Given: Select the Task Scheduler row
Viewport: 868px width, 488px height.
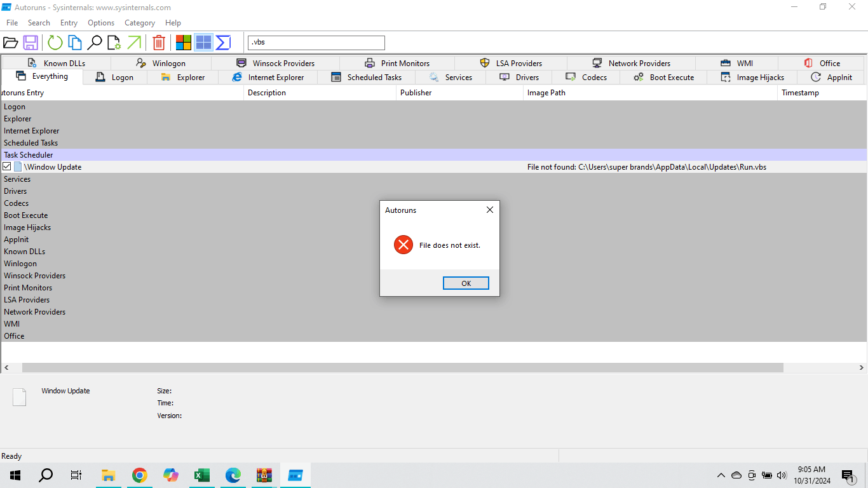Looking at the screenshot, I should coord(434,154).
